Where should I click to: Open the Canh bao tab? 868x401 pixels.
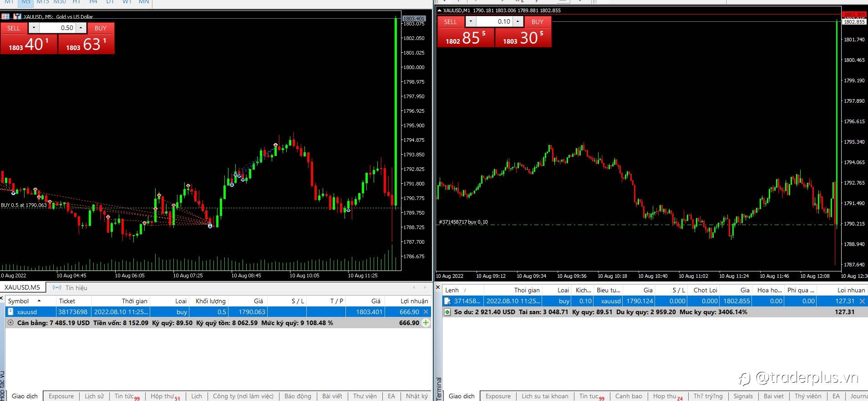click(x=629, y=396)
